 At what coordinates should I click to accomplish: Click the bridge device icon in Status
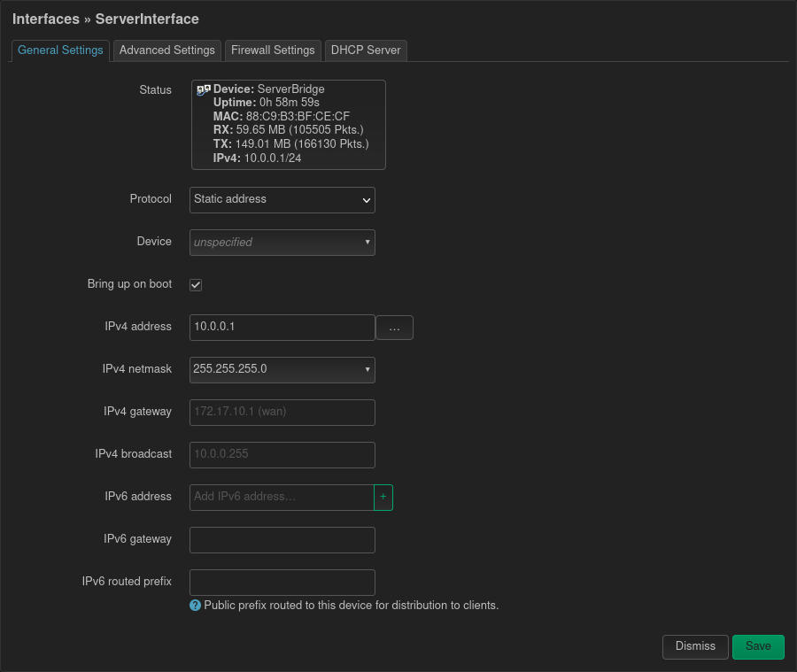[204, 89]
